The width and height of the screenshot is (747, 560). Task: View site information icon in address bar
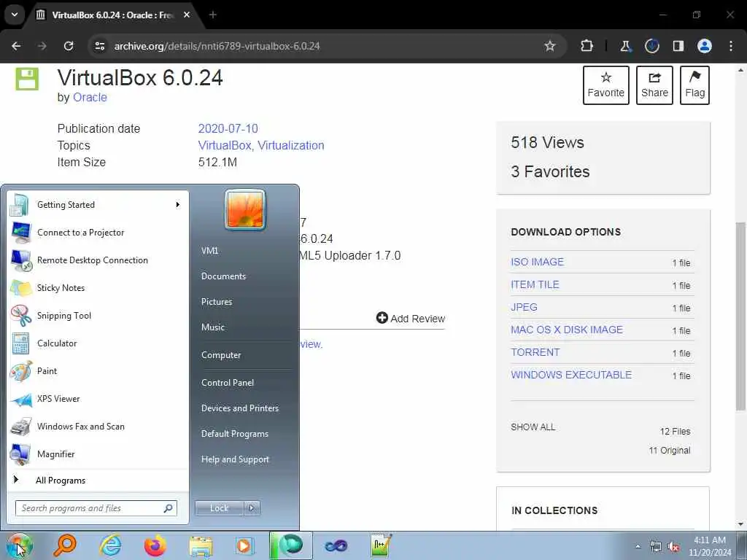(99, 46)
